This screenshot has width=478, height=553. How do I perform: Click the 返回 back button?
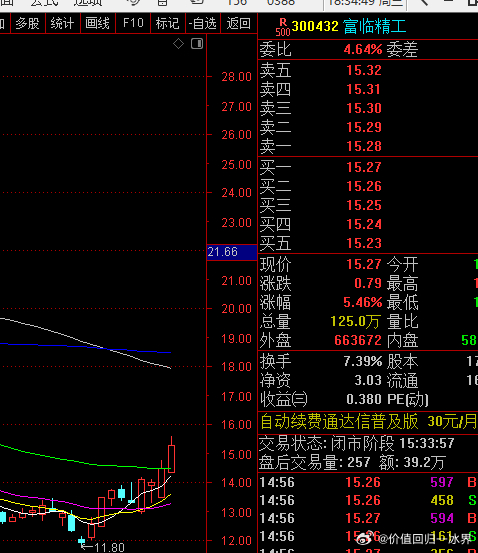[238, 24]
